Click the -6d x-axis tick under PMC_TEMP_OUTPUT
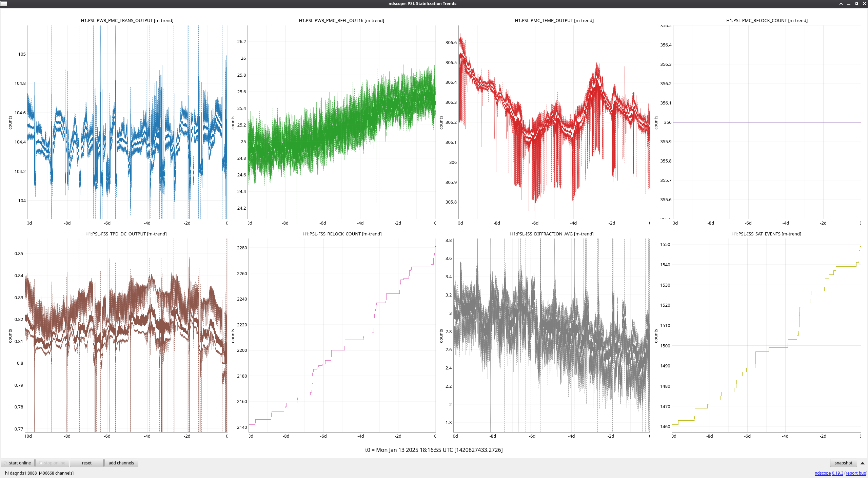 [535, 223]
